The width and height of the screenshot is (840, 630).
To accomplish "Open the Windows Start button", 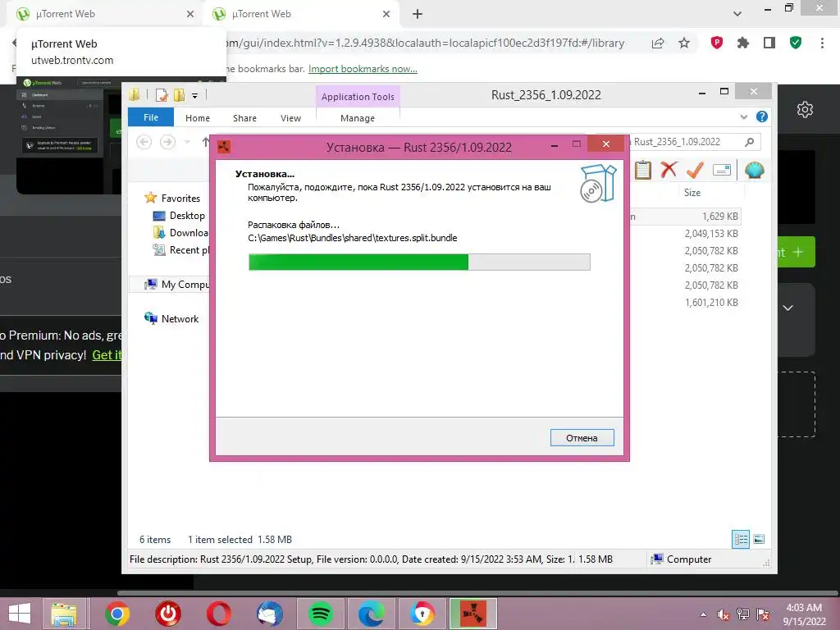I will pos(20,614).
